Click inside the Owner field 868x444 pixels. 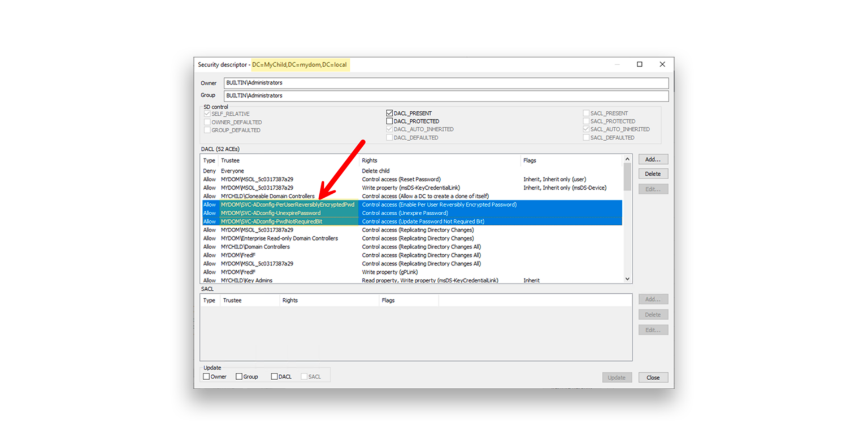396,82
